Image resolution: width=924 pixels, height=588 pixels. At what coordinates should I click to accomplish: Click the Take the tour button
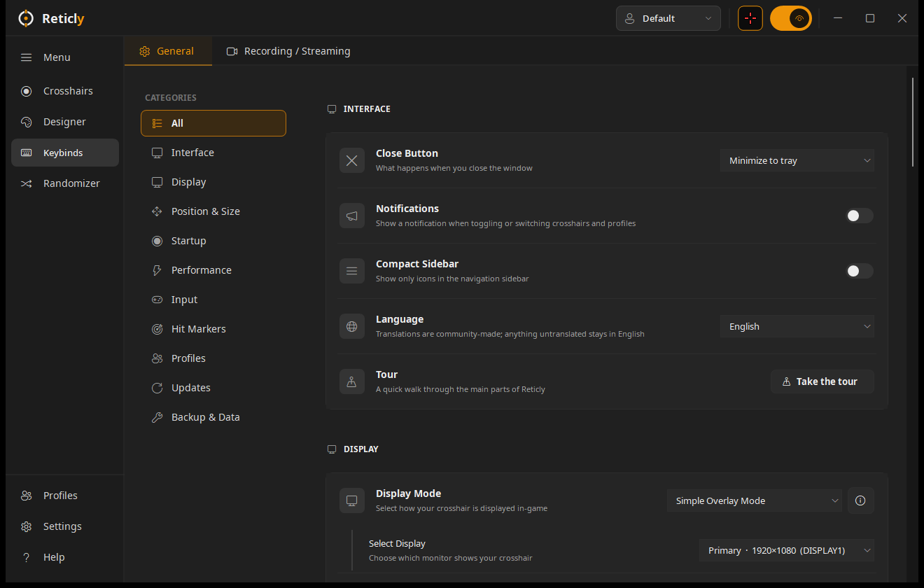(x=822, y=381)
